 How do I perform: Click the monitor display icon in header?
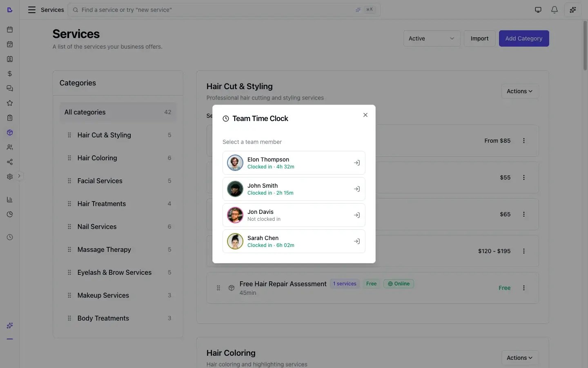click(538, 10)
